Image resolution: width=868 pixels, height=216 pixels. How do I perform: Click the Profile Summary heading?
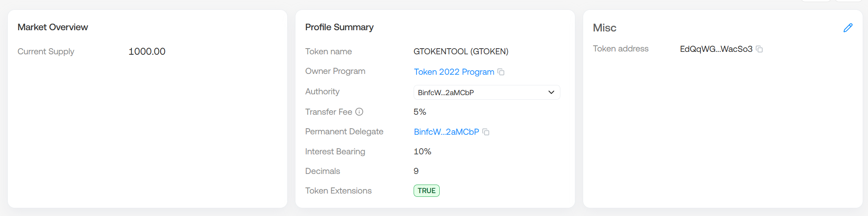[x=339, y=27]
